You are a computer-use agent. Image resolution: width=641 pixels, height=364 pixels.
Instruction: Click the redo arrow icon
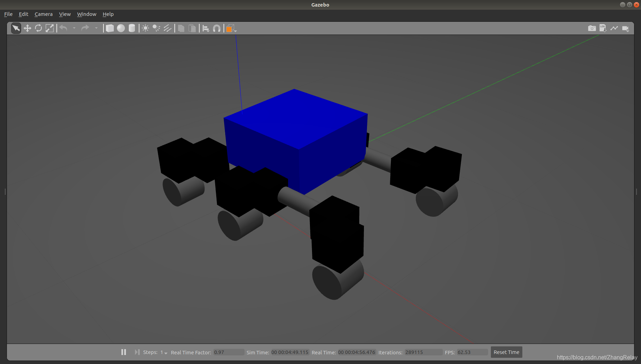tap(85, 28)
